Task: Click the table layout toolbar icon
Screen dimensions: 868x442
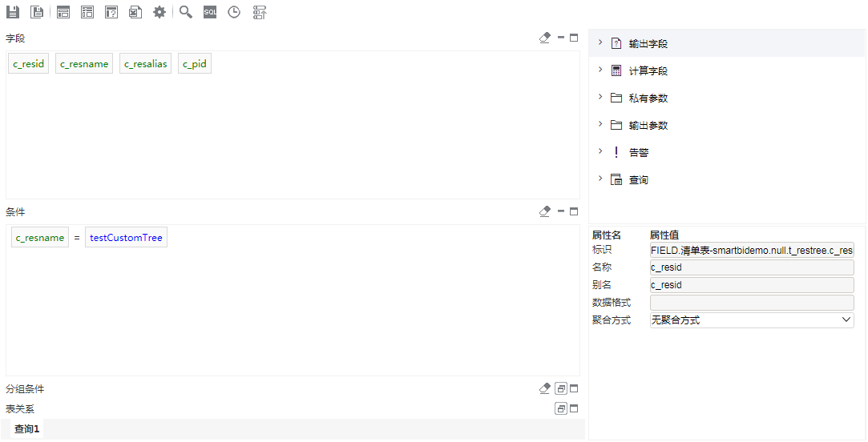Action: pos(87,12)
